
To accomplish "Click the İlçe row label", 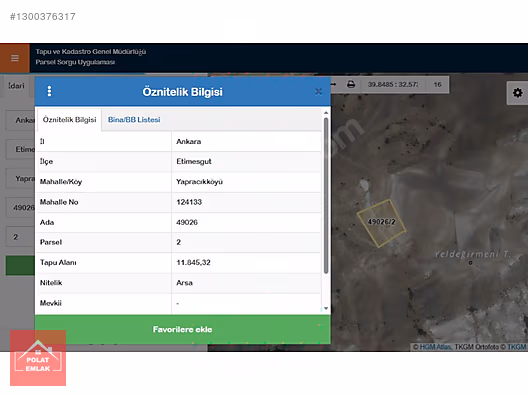I will (46, 162).
